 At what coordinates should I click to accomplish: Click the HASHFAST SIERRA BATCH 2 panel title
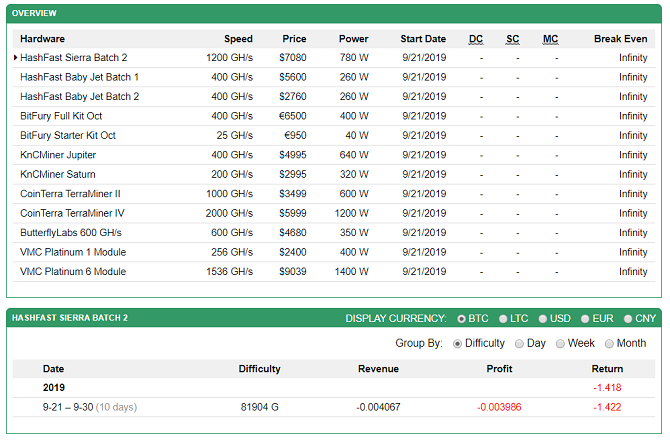pyautogui.click(x=70, y=318)
